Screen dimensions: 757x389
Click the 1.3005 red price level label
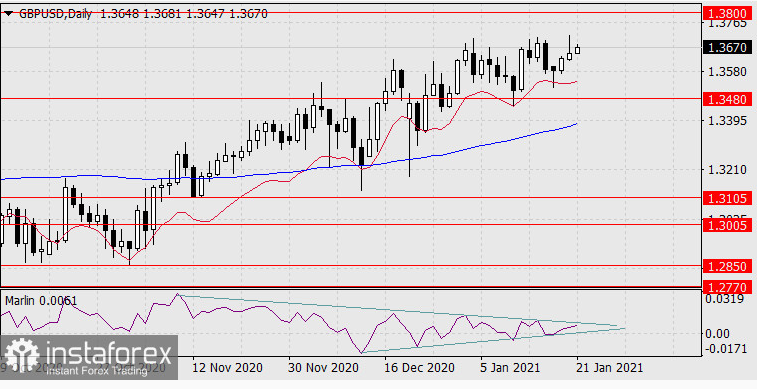click(728, 224)
